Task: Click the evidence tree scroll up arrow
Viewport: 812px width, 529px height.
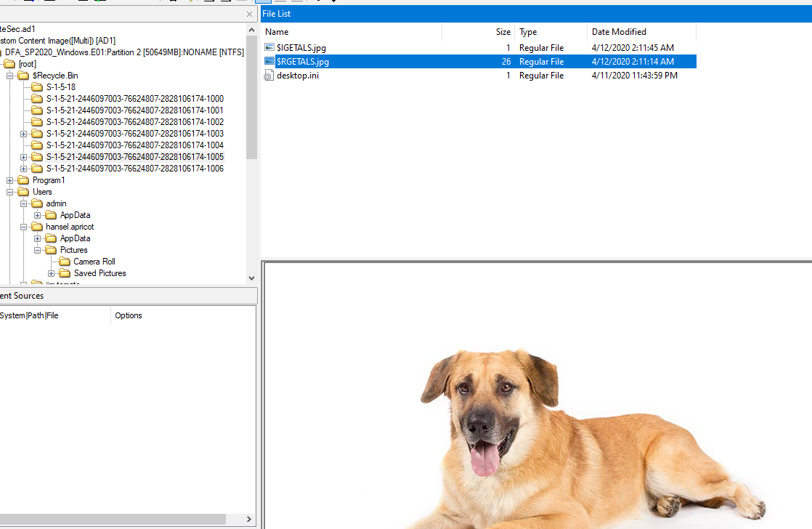Action: (252, 30)
